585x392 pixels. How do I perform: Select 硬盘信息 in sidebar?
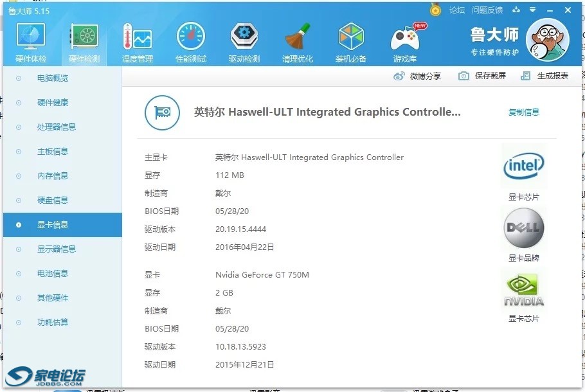coord(62,200)
